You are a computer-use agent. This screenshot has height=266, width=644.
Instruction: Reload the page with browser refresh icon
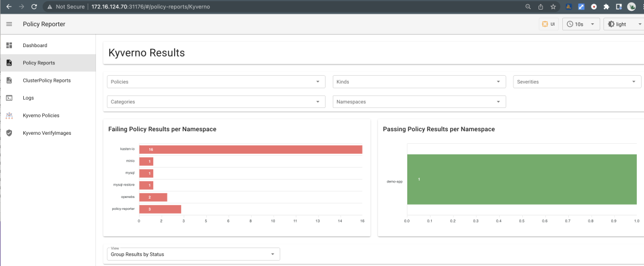[x=34, y=7]
